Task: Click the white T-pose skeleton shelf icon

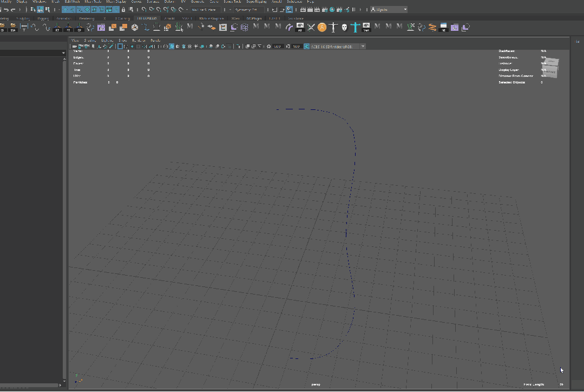Action: point(333,27)
